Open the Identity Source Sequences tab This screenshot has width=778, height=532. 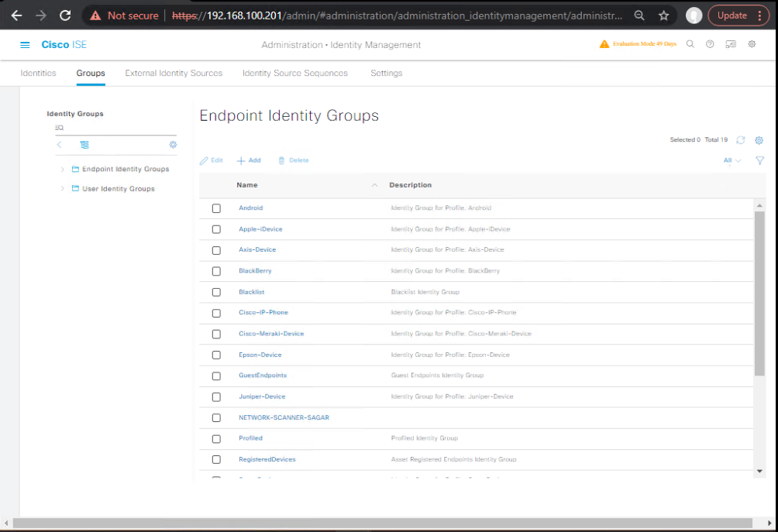click(x=295, y=73)
